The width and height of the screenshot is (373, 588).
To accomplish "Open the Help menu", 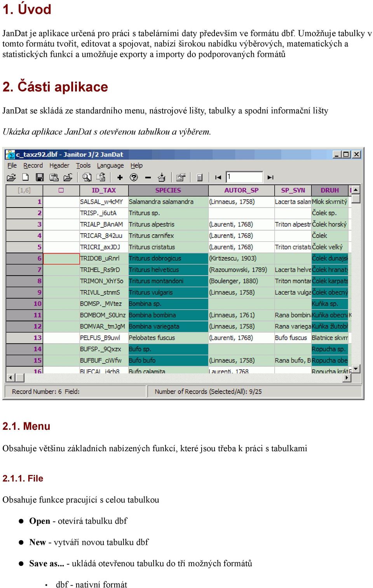I will [136, 166].
